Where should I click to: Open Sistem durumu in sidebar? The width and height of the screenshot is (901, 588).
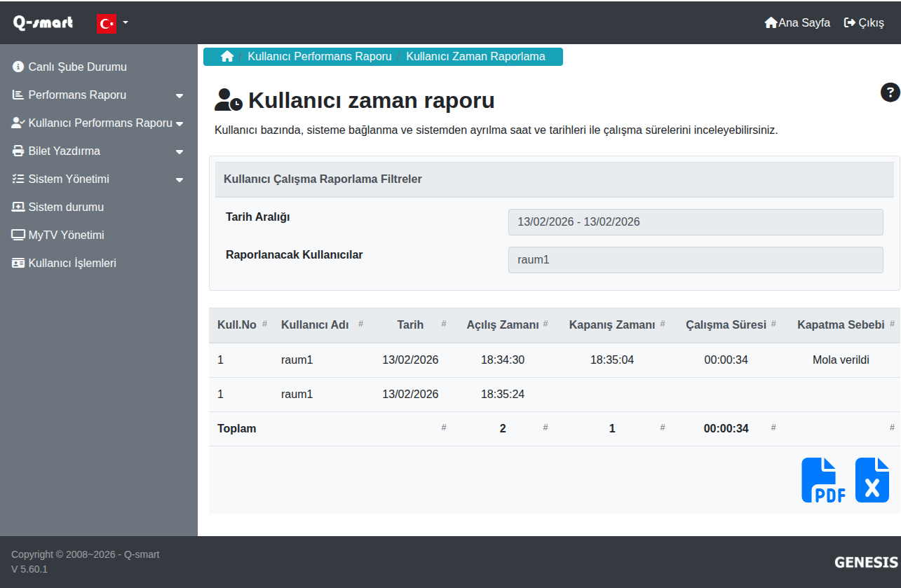pos(66,207)
